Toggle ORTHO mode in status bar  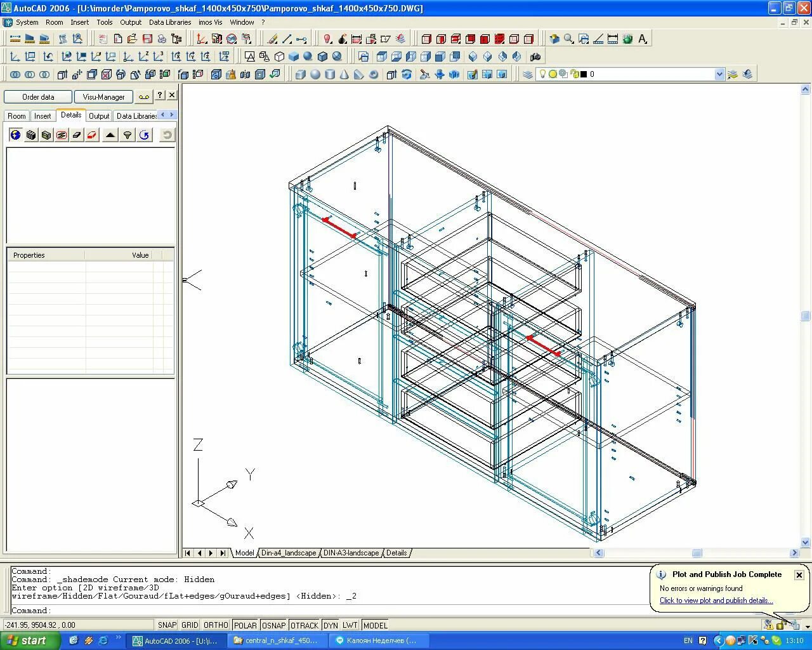[x=216, y=625]
